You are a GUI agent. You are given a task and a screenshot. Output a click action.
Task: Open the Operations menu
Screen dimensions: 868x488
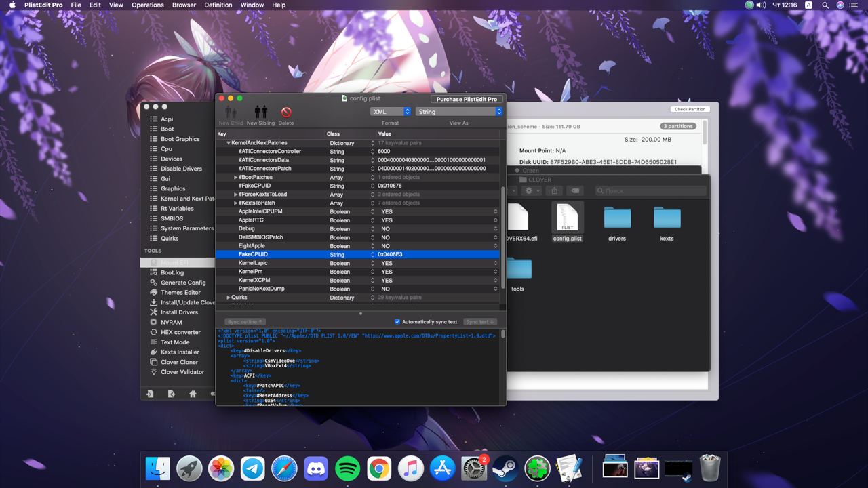coord(148,5)
